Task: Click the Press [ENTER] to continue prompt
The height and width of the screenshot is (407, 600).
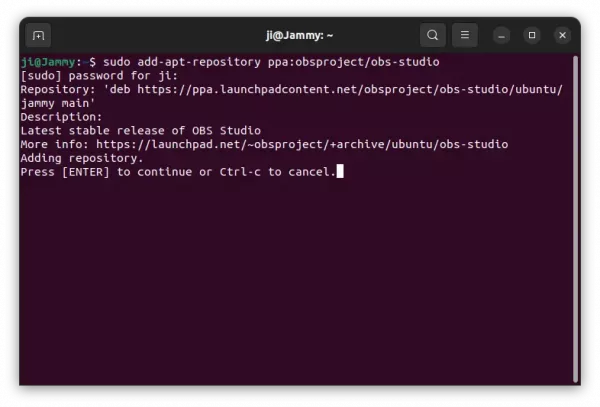Action: (177, 172)
